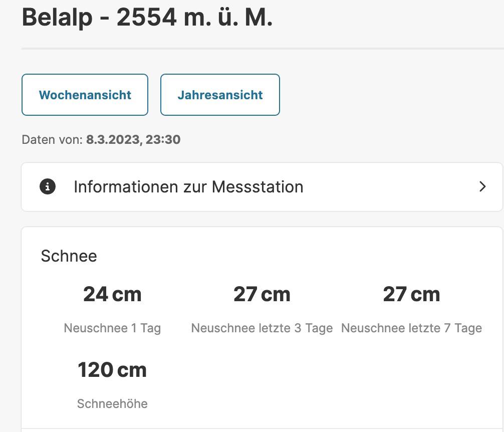Image resolution: width=504 pixels, height=432 pixels.
Task: Expand Informationen zur Messstation chevron arrow
Action: point(482,187)
